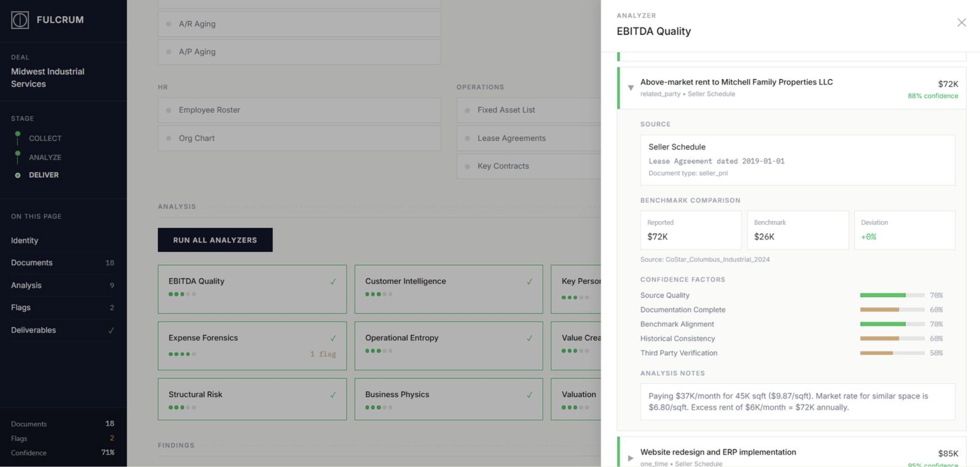Expand the Website redesign and ERP finding
980x467 pixels.
(630, 458)
